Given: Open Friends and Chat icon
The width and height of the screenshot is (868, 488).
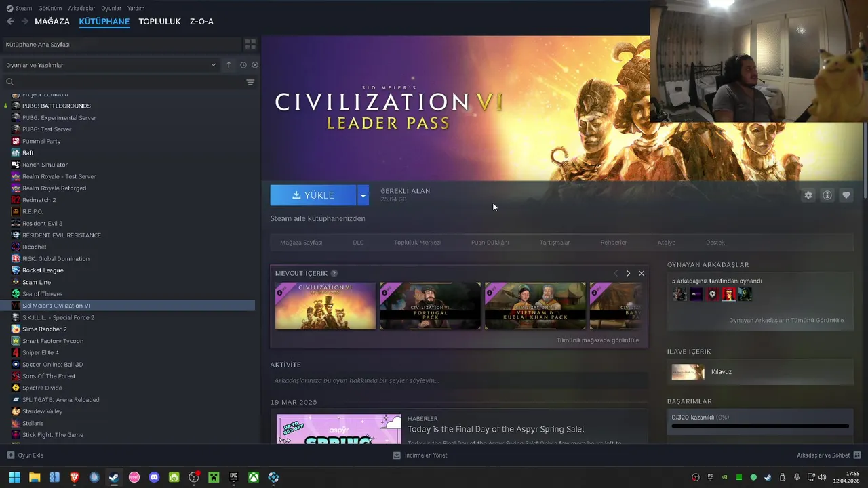Looking at the screenshot, I should [857, 455].
